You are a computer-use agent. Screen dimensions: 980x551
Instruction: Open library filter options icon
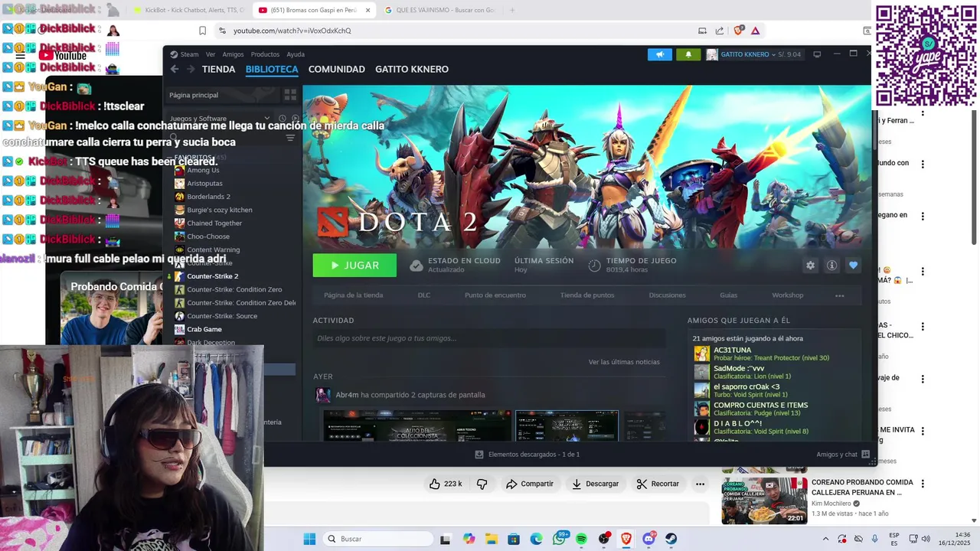coord(290,138)
